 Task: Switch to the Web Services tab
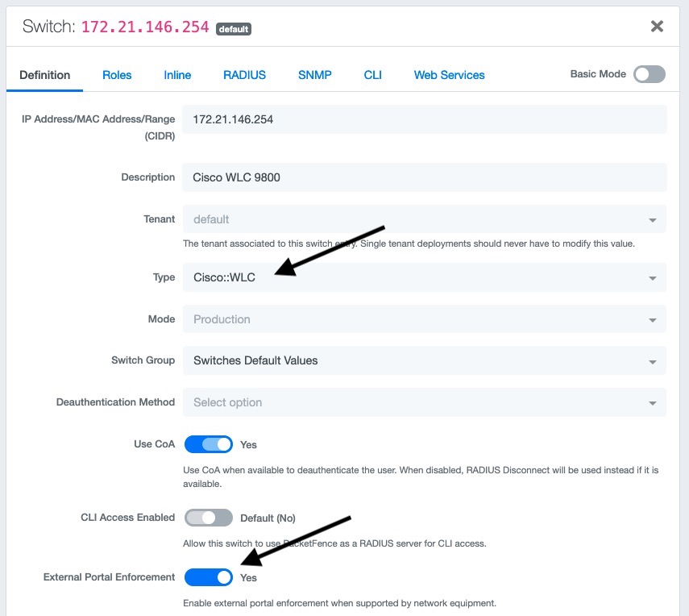(449, 75)
